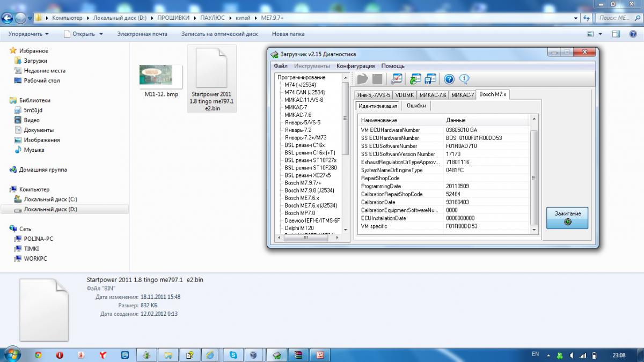
Task: Open the Изображения library
Action: pyautogui.click(x=42, y=140)
